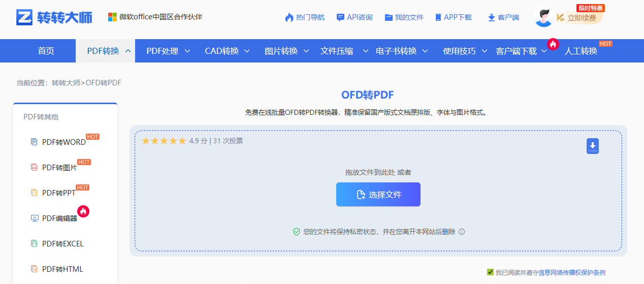Go to the 首页 tab

(x=46, y=51)
